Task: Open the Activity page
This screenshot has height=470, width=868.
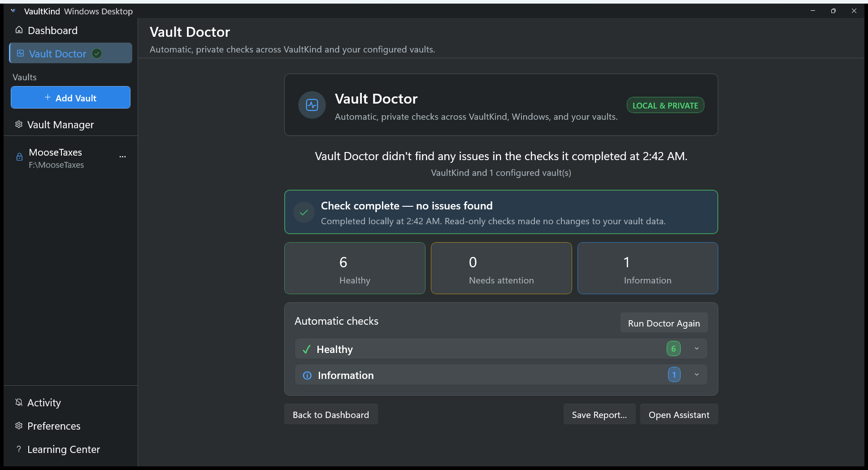Action: (x=70, y=402)
